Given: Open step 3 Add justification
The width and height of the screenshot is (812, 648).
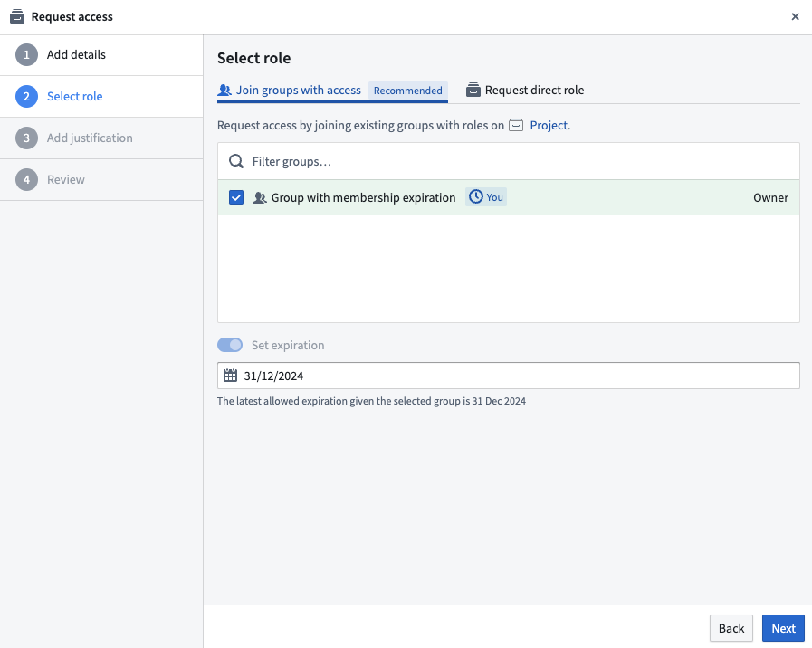Looking at the screenshot, I should (x=101, y=138).
